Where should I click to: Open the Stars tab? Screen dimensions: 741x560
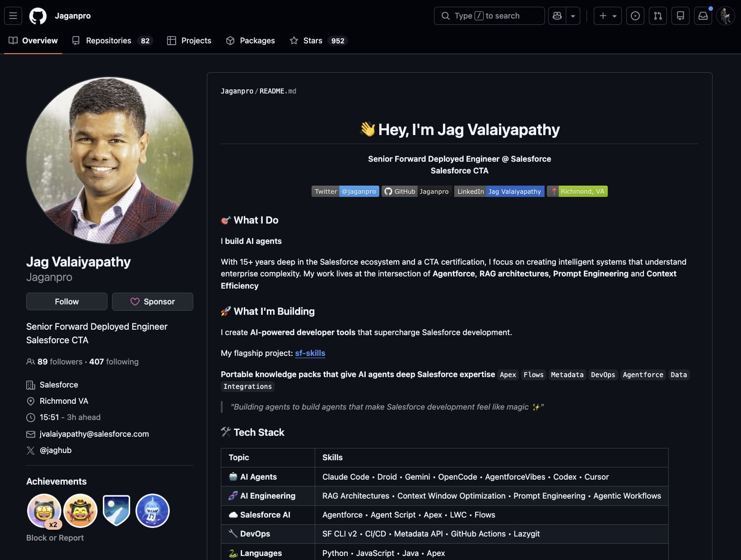click(312, 40)
